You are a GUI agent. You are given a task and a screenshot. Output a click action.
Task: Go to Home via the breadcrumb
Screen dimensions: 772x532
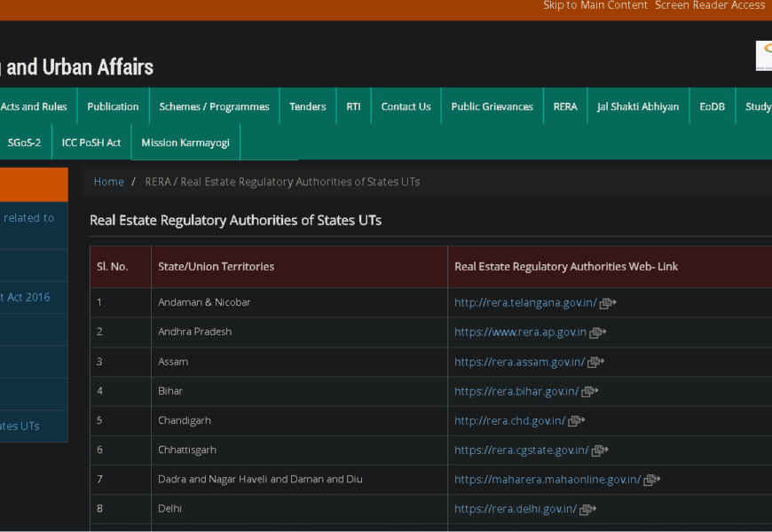tap(109, 182)
